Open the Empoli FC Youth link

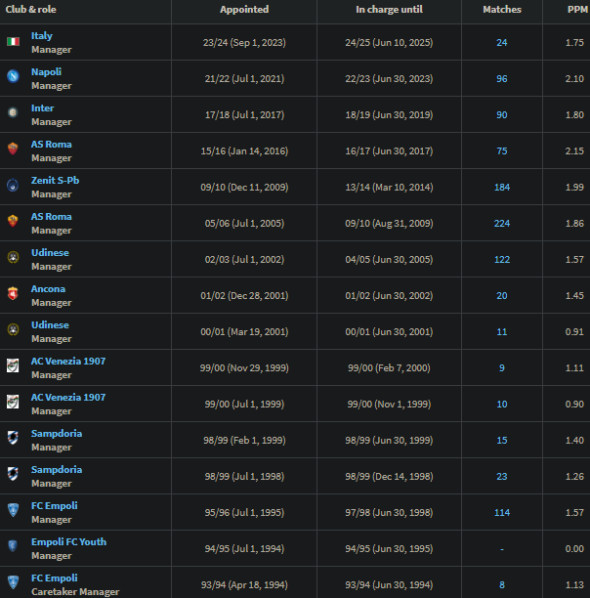tap(69, 542)
